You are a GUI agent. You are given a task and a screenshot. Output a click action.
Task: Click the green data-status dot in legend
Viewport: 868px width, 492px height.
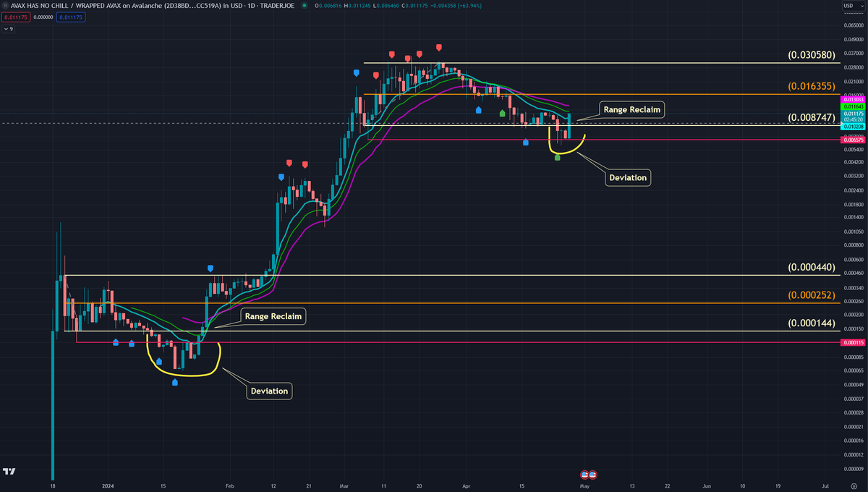pyautogui.click(x=304, y=5)
